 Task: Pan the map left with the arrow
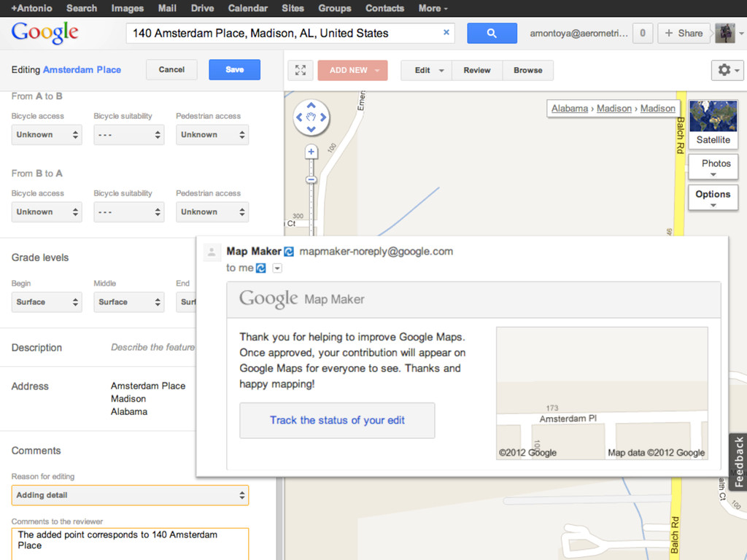pos(299,117)
